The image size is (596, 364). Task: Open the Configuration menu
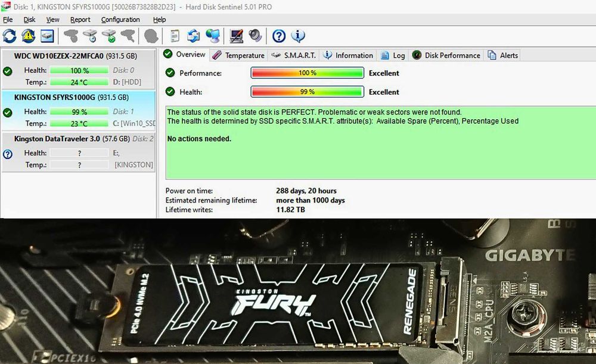[x=120, y=20]
